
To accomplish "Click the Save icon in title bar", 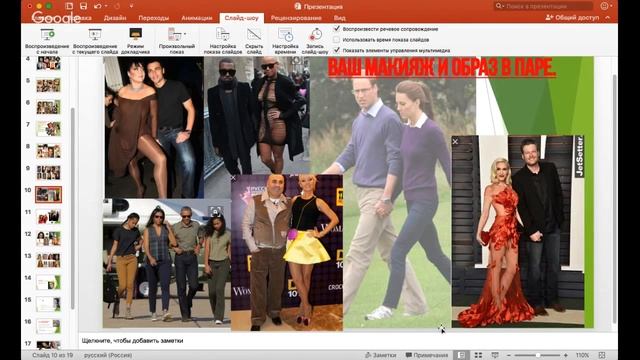I will click(x=83, y=6).
